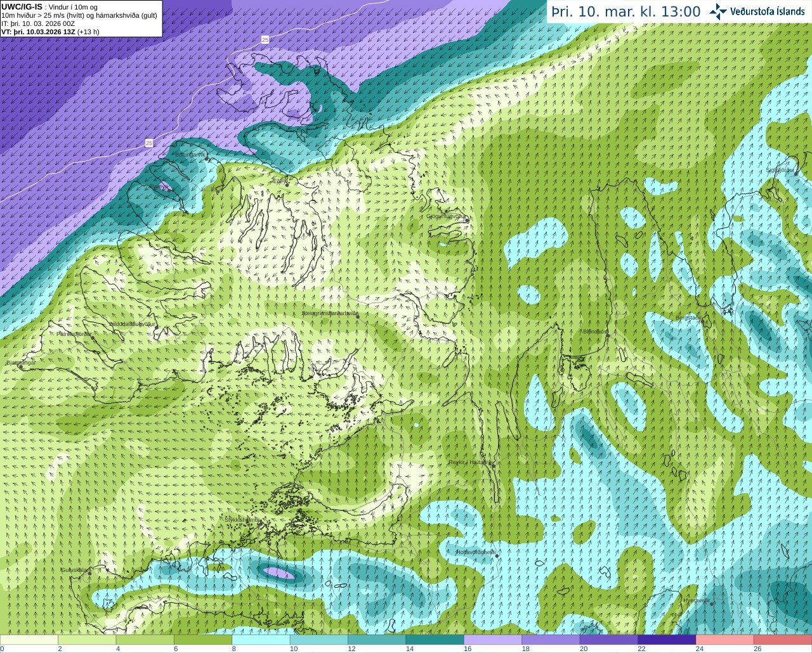The width and height of the screenshot is (812, 653).
Task: Click the Siglufjörður station label
Action: tap(780, 170)
